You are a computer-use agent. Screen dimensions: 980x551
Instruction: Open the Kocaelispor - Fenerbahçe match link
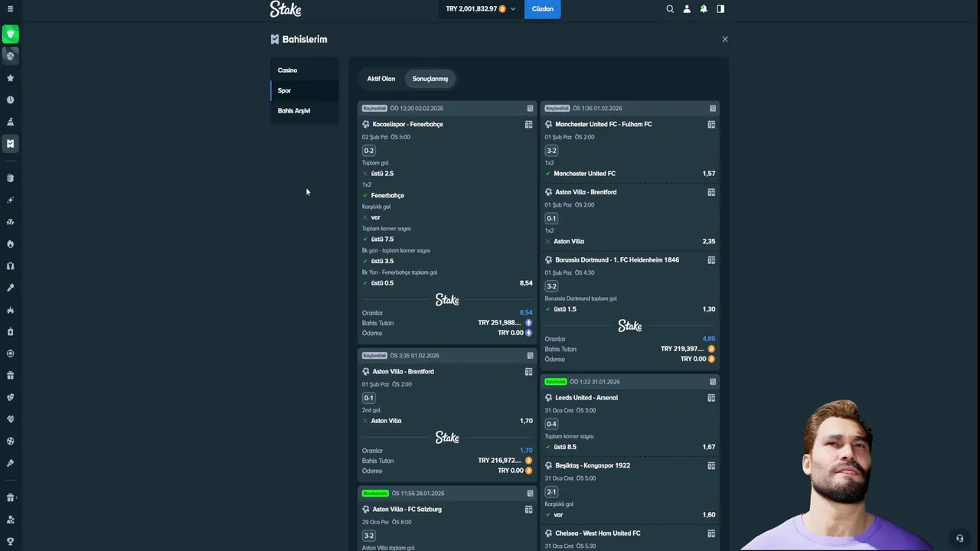point(407,124)
